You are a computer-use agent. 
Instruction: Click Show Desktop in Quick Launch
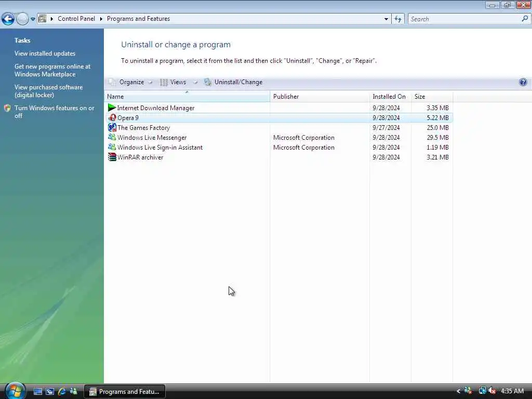(x=37, y=392)
